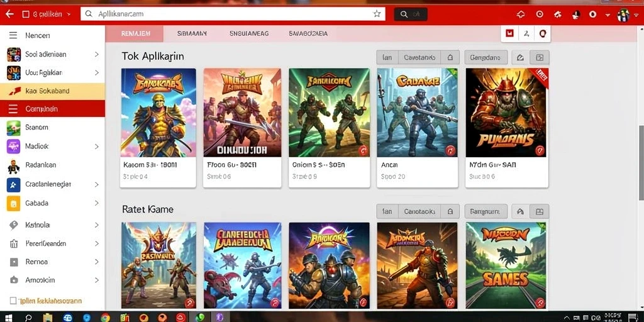Screen dimensions: 644x322
Task: Show hidden system tray icons
Action: point(567,318)
